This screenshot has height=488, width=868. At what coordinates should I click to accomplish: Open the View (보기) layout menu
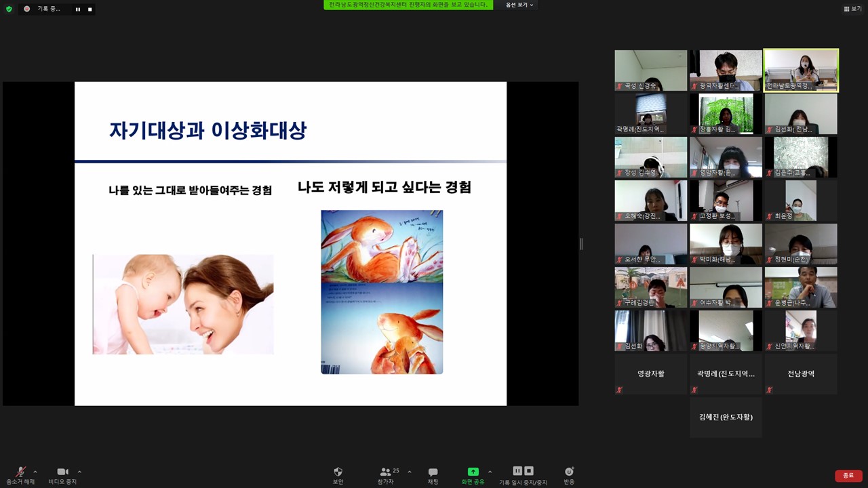point(852,9)
